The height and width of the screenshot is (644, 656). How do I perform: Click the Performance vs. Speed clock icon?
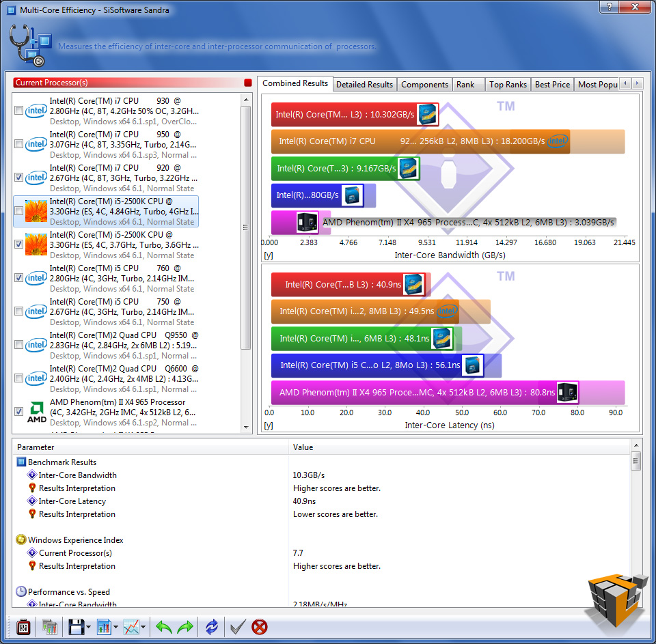pyautogui.click(x=21, y=591)
